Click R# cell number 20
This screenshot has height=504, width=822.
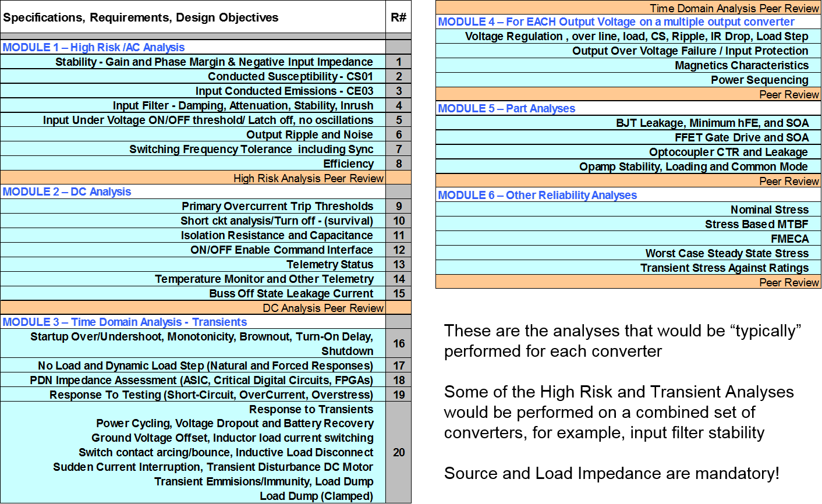coord(399,452)
